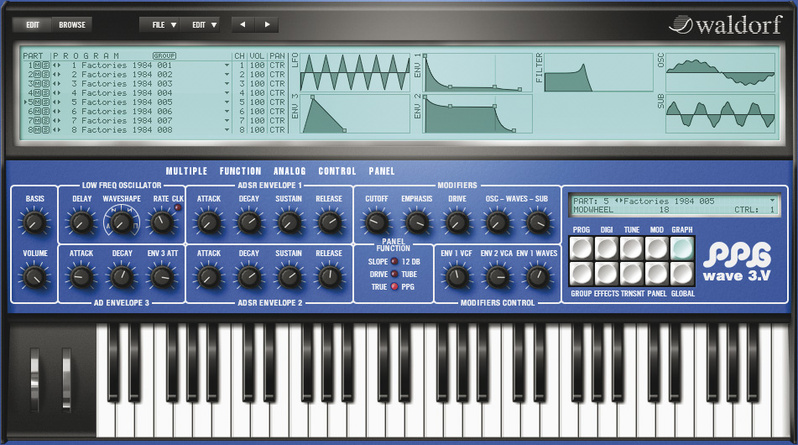This screenshot has width=798, height=445.
Task: Solo part 5 with its S button
Action: [45, 102]
